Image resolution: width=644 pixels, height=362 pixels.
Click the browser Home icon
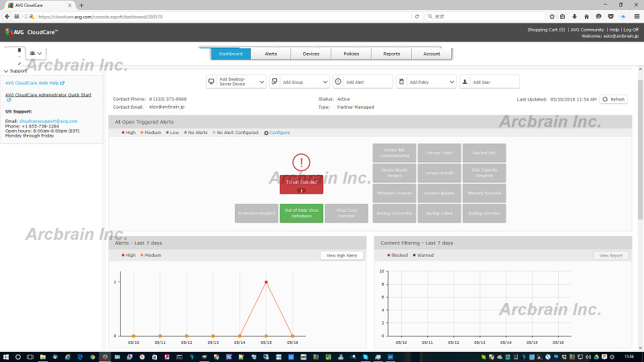(x=586, y=16)
